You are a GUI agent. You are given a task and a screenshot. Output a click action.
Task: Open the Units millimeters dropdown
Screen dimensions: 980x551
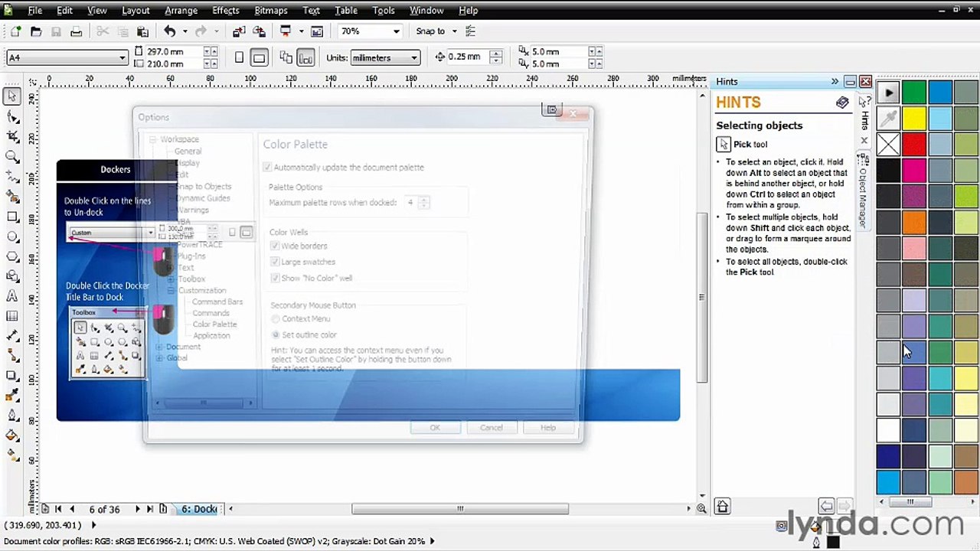click(413, 57)
